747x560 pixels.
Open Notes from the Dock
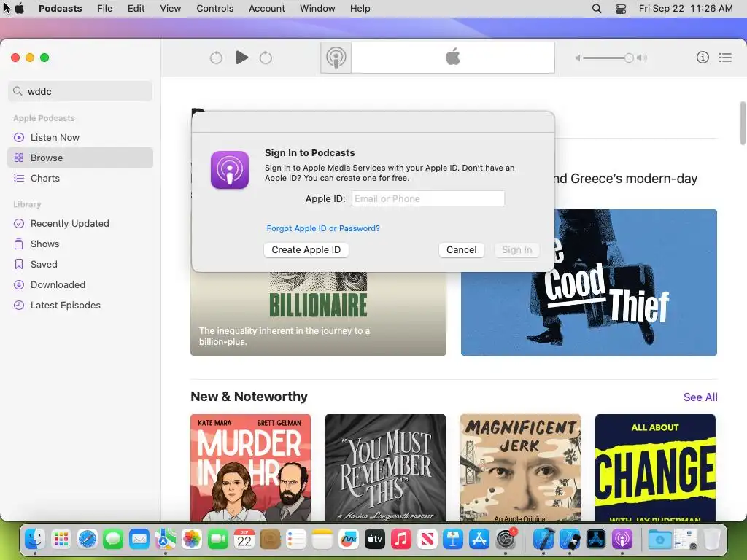coord(322,539)
